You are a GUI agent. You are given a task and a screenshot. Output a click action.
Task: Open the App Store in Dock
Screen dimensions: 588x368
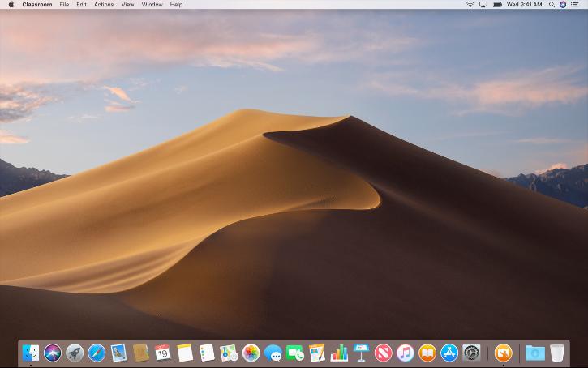[x=449, y=353]
